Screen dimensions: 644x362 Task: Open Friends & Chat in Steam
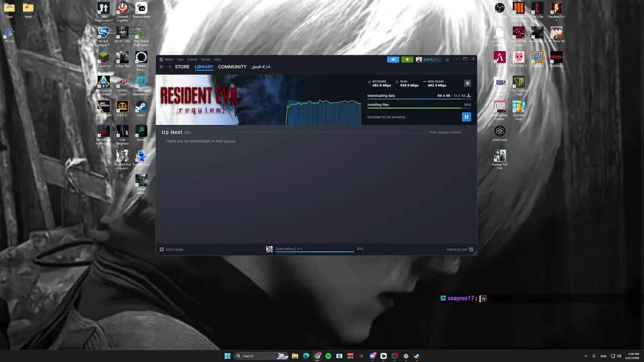point(460,249)
